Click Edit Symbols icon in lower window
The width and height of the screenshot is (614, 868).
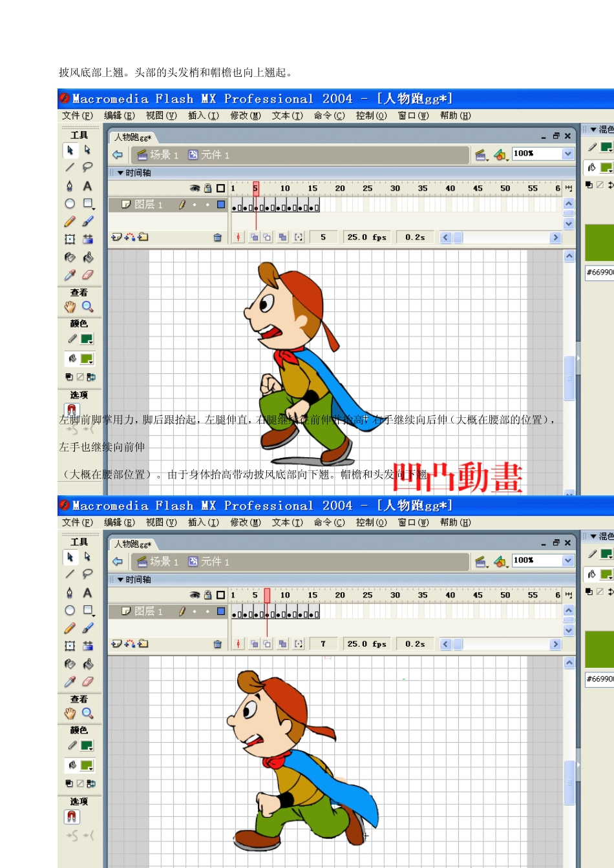click(500, 561)
